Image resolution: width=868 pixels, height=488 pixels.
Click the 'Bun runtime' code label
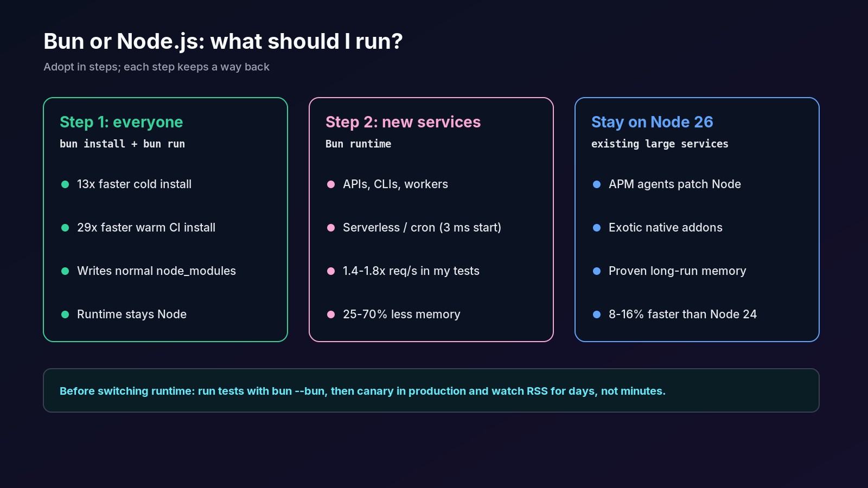[x=358, y=144]
